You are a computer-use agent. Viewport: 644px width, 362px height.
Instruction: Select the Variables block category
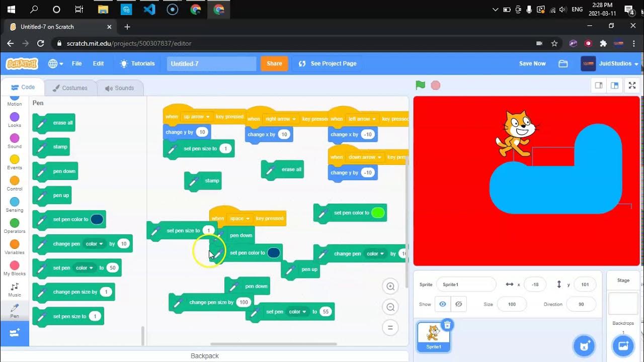[15, 247]
